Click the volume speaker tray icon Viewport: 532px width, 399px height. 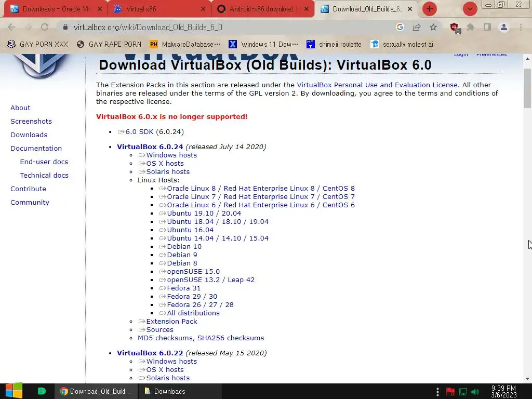(475, 392)
